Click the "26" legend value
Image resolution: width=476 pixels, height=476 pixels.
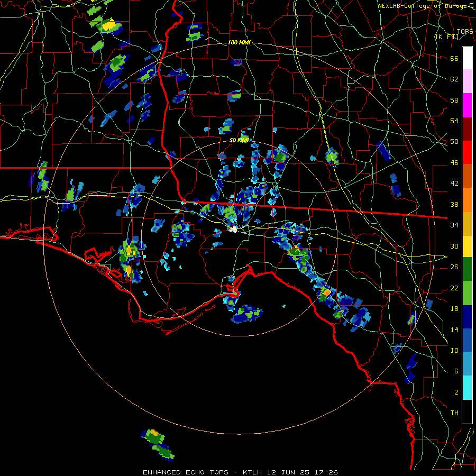pyautogui.click(x=454, y=267)
